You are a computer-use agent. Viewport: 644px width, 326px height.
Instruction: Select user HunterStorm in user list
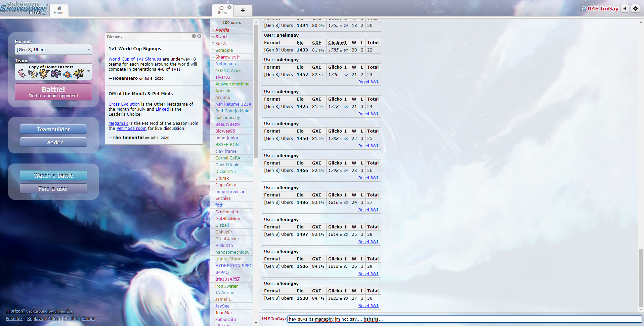[232, 259]
